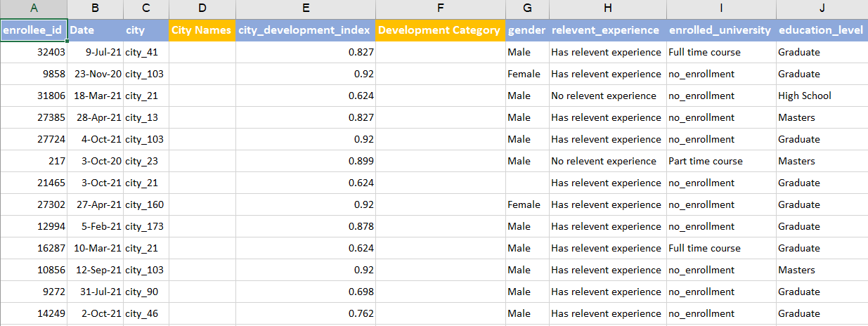Click the city_development_index header cell
The image size is (868, 326).
[306, 30]
